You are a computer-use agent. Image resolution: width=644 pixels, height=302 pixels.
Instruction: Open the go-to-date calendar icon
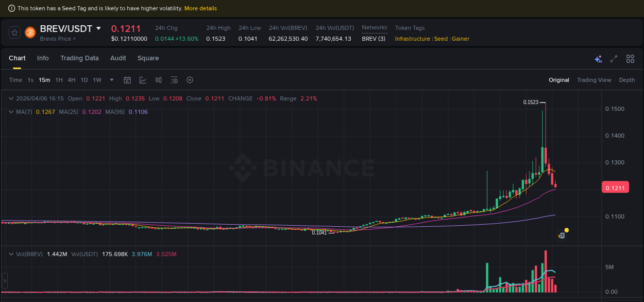127,80
